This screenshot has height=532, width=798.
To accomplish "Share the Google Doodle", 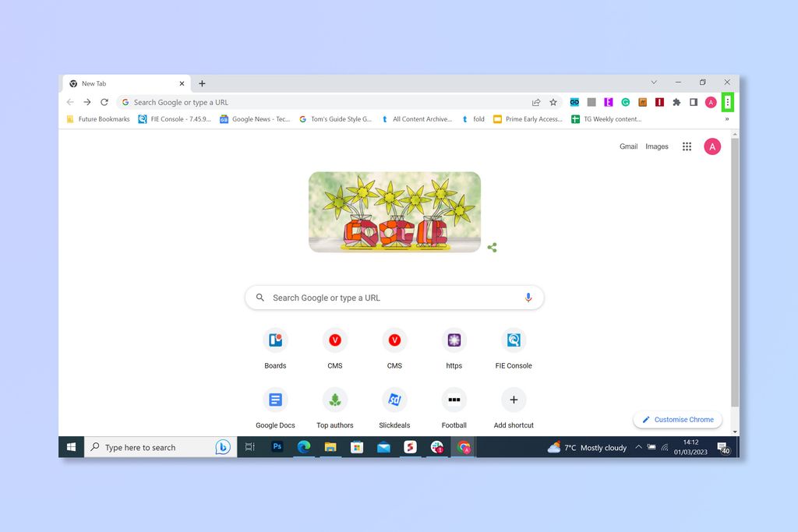I will (x=492, y=248).
